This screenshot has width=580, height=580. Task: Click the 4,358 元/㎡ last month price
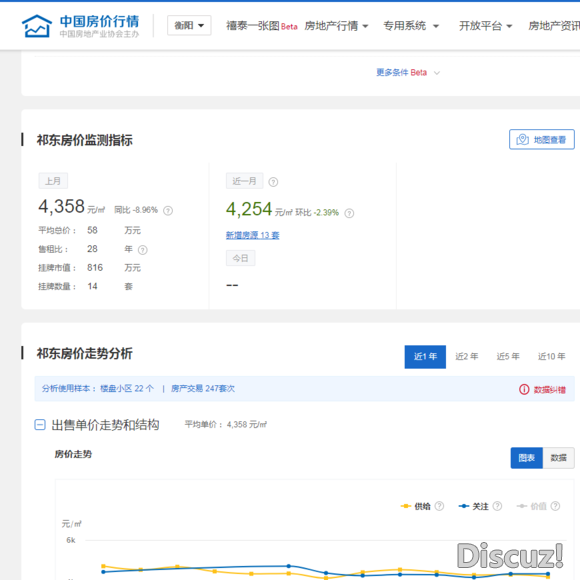[x=72, y=207]
